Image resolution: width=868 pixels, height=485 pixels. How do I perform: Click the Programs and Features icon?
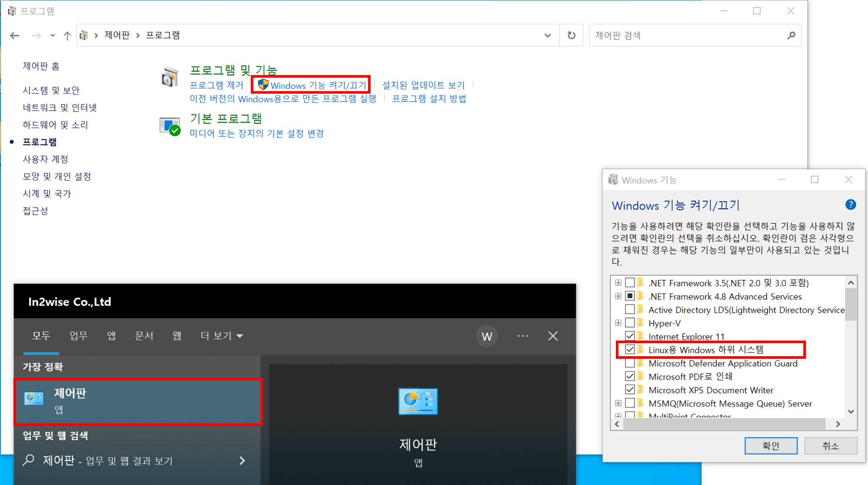point(170,78)
